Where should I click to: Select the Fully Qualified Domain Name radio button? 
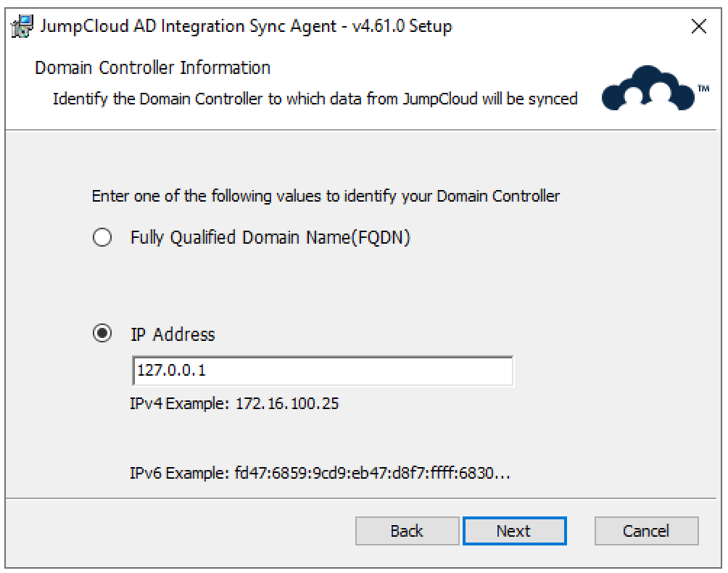click(x=103, y=238)
